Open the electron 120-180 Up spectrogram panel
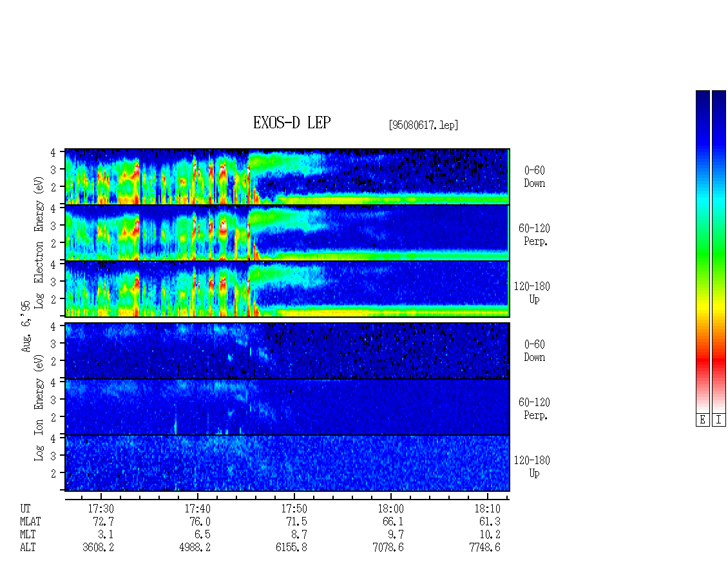This screenshot has height=564, width=728. pos(287,289)
